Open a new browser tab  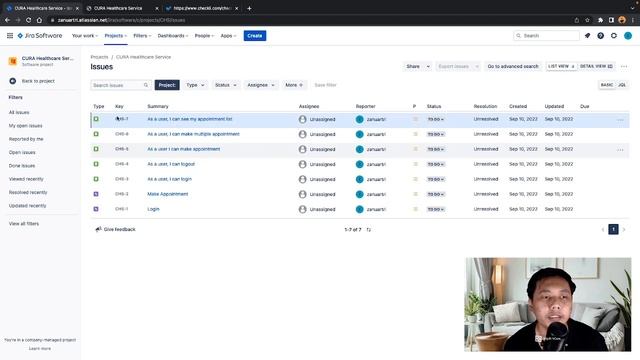249,8
